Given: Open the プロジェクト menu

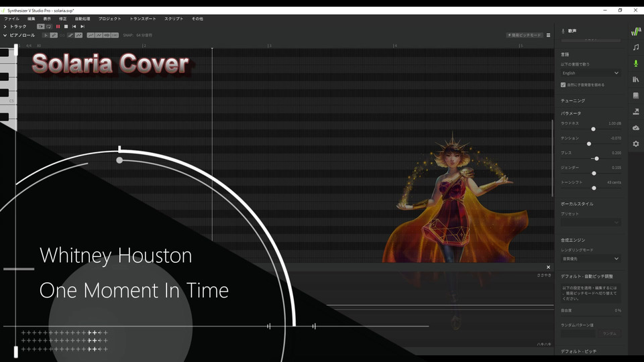Looking at the screenshot, I should point(109,19).
